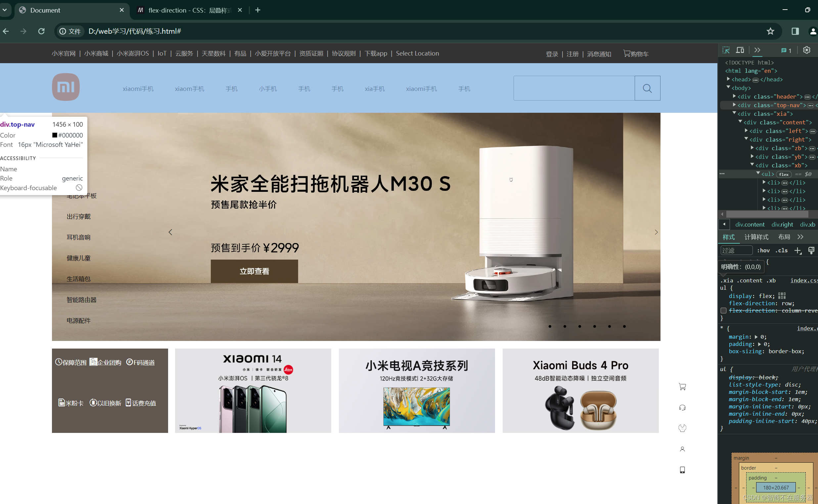818x504 pixels.
Task: Click the browser reload button
Action: click(41, 31)
